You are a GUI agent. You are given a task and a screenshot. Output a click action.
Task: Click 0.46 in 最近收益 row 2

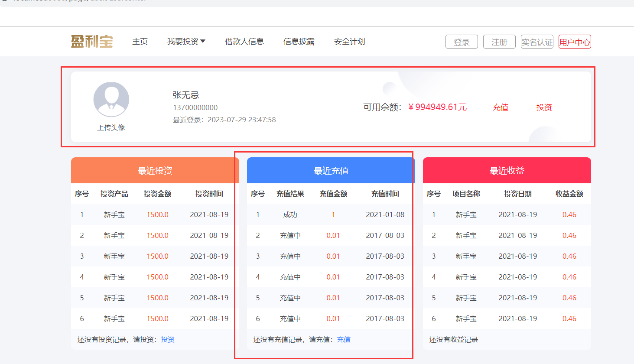coord(569,236)
